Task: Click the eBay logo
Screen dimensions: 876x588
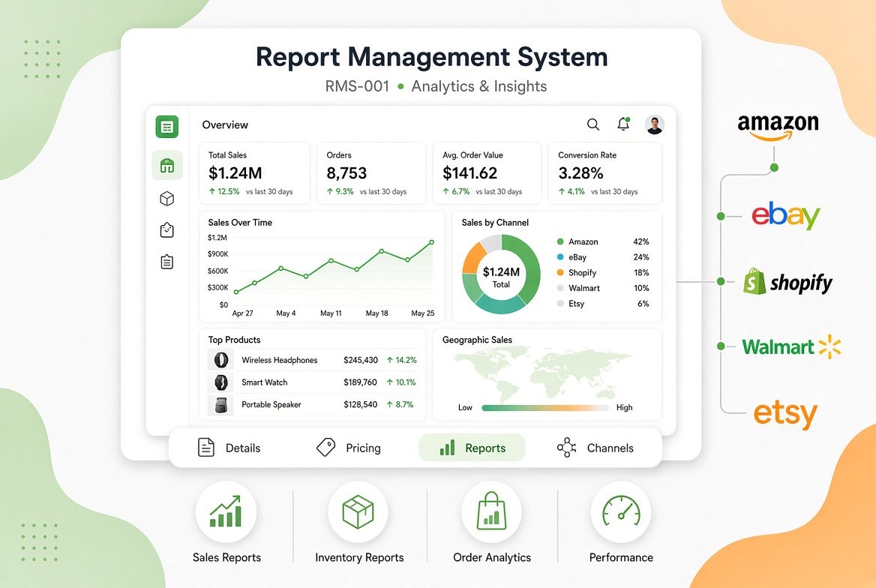Action: tap(785, 215)
